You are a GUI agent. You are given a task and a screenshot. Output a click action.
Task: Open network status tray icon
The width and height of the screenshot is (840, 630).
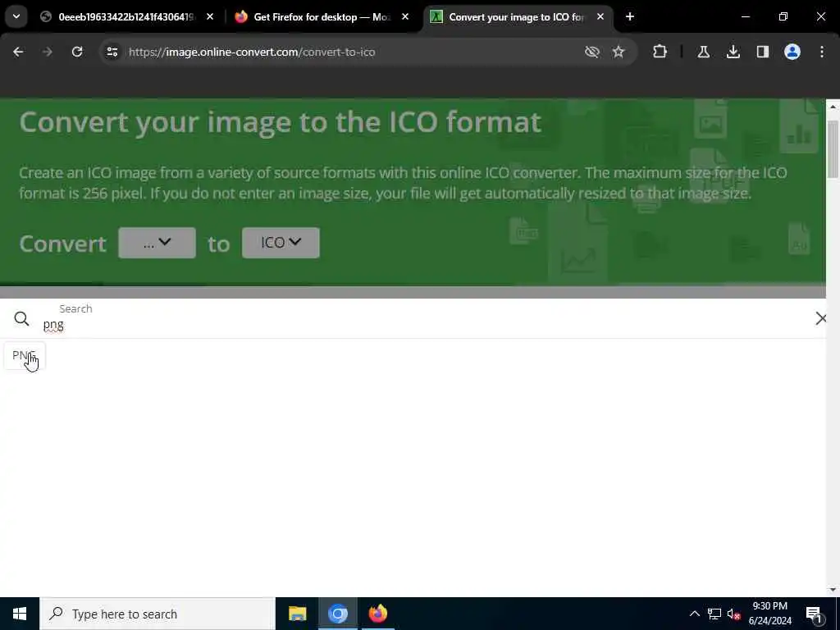tap(714, 614)
